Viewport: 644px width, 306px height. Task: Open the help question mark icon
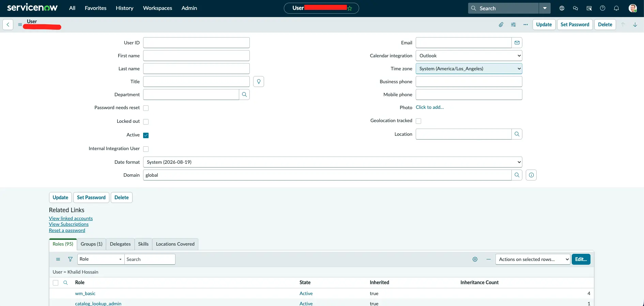point(603,8)
